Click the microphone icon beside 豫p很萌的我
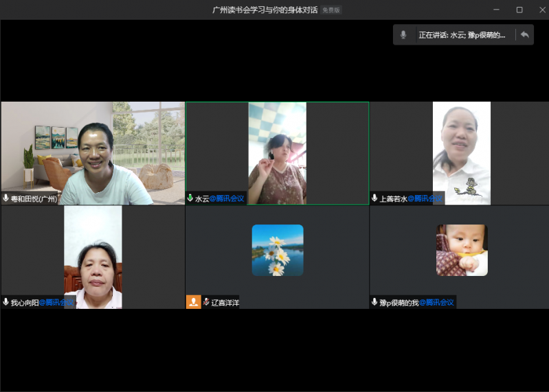Viewport: 549px width, 392px height. (x=374, y=302)
